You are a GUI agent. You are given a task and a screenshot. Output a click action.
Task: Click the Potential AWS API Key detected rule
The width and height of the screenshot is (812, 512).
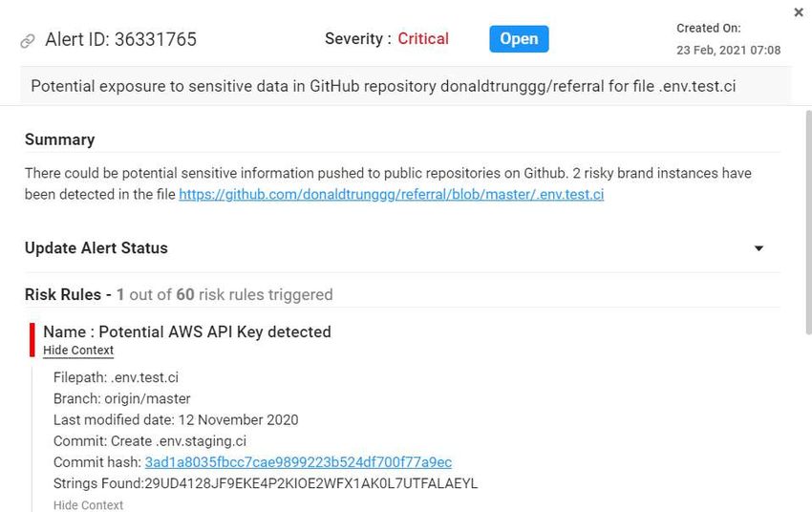187,331
